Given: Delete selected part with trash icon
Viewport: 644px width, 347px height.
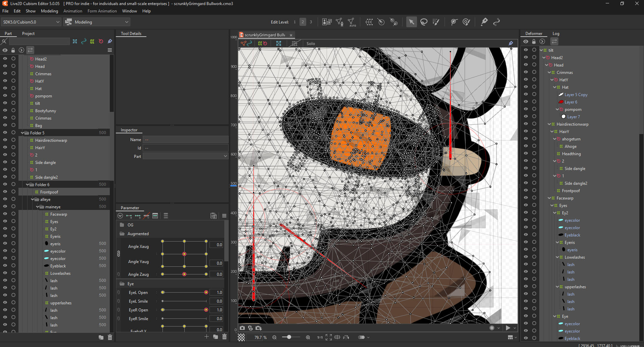Looking at the screenshot, I should point(110,337).
